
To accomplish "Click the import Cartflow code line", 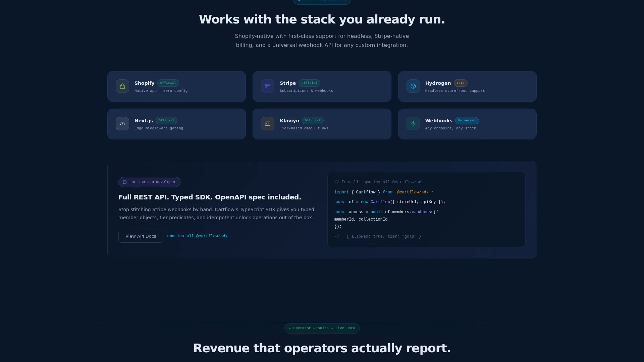I will point(384,192).
